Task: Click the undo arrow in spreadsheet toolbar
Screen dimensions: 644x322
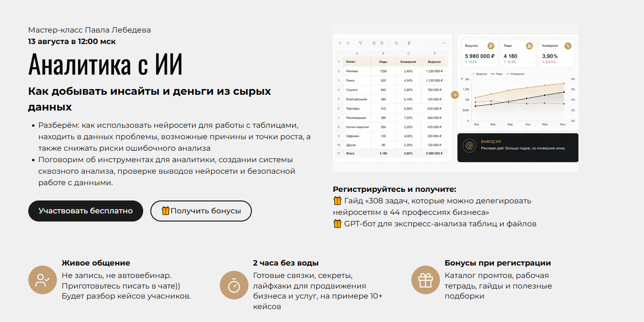Action: pos(340,43)
